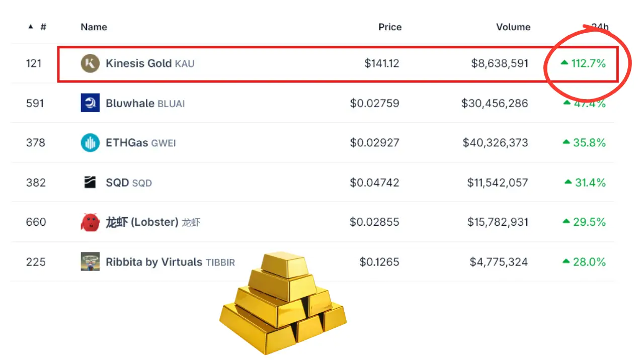Click the Bluwhale coin logo
The width and height of the screenshot is (644, 362).
click(90, 103)
